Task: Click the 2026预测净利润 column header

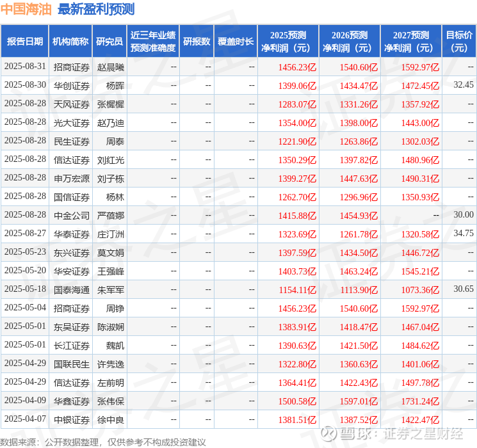Action: pyautogui.click(x=350, y=42)
